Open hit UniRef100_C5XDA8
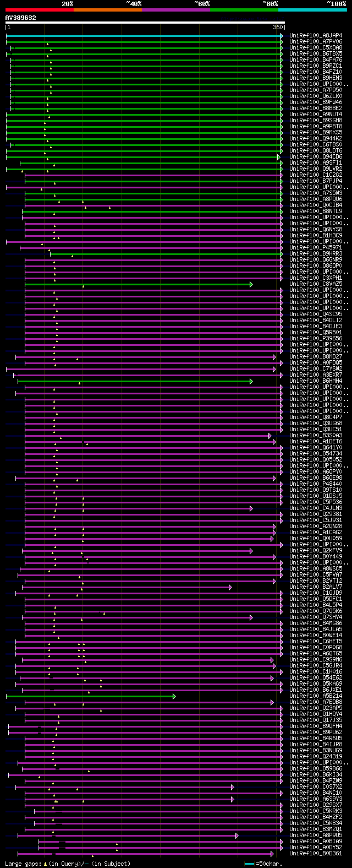The width and height of the screenshot is (352, 868). pyautogui.click(x=316, y=48)
